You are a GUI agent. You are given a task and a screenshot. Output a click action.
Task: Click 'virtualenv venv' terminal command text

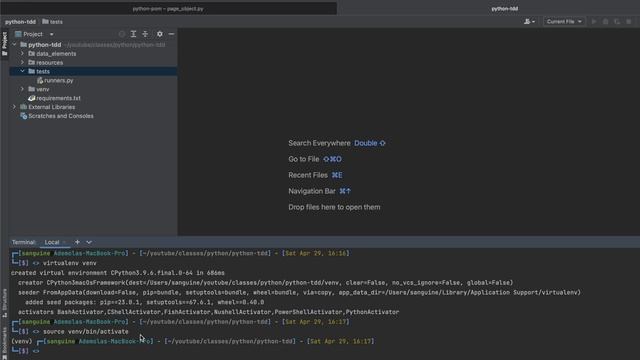70,263
